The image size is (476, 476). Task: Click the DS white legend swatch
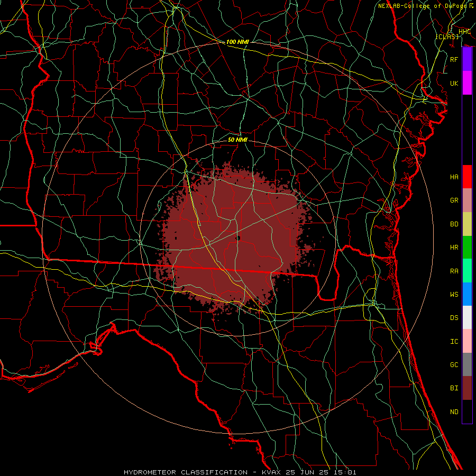point(467,317)
